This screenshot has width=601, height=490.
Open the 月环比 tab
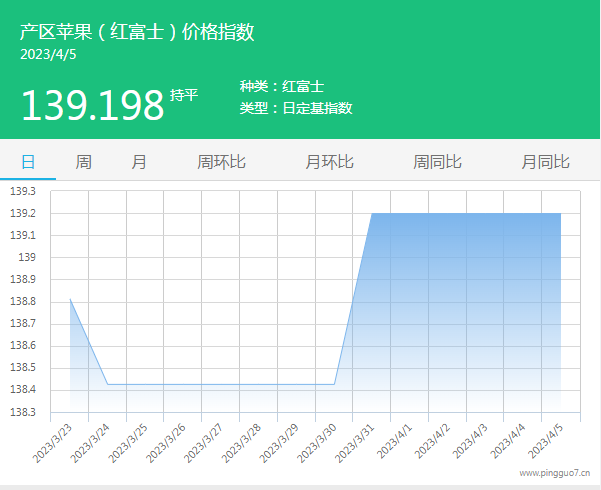point(329,162)
